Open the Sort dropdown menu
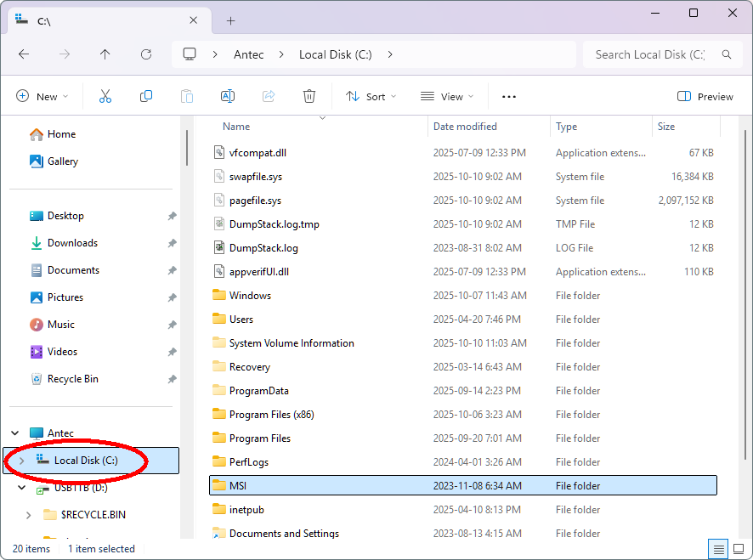The width and height of the screenshot is (753, 560). click(371, 96)
